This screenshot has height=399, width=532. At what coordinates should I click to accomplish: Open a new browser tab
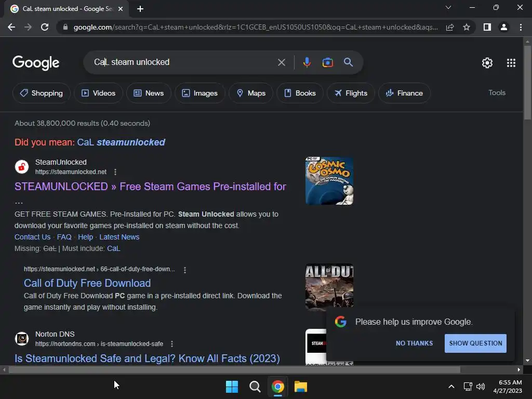140,9
